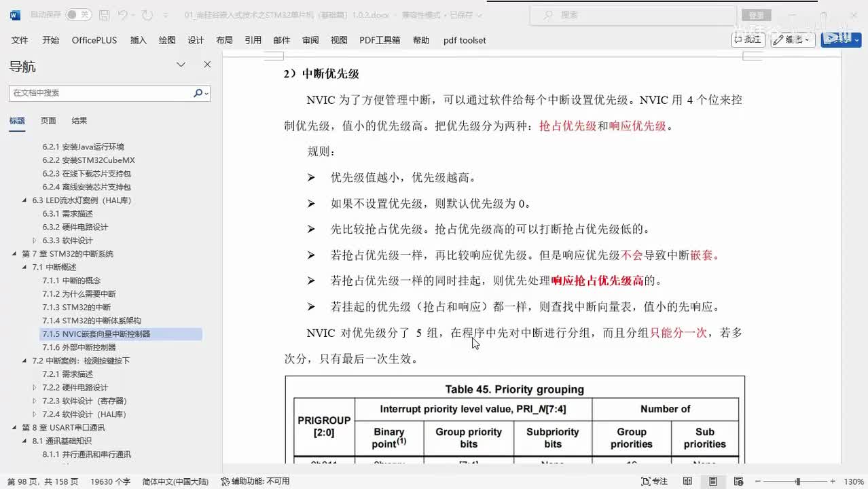This screenshot has height=489, width=868.
Task: Open the Customize Quick Access Toolbar menu
Action: 167,14
